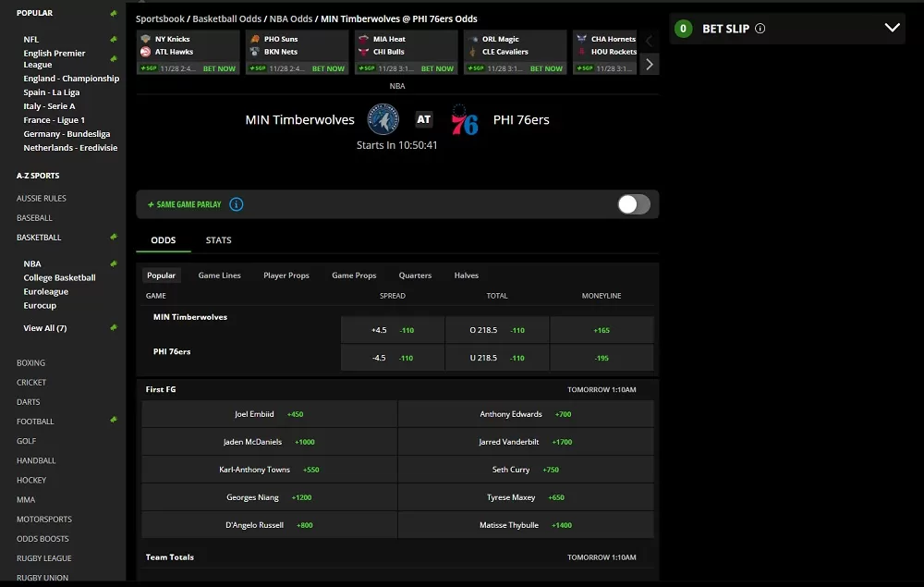Open the Basketball Odds breadcrumb link
924x587 pixels.
coord(227,18)
